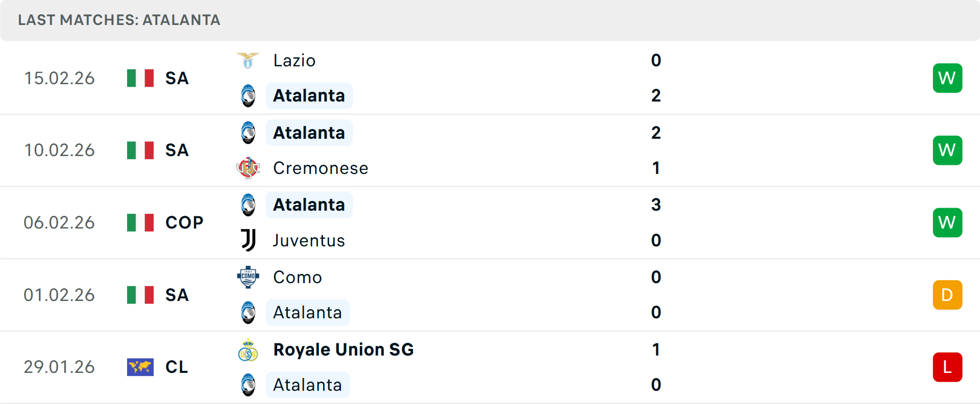Click the Lazio club crest icon
980x404 pixels.
click(x=248, y=60)
